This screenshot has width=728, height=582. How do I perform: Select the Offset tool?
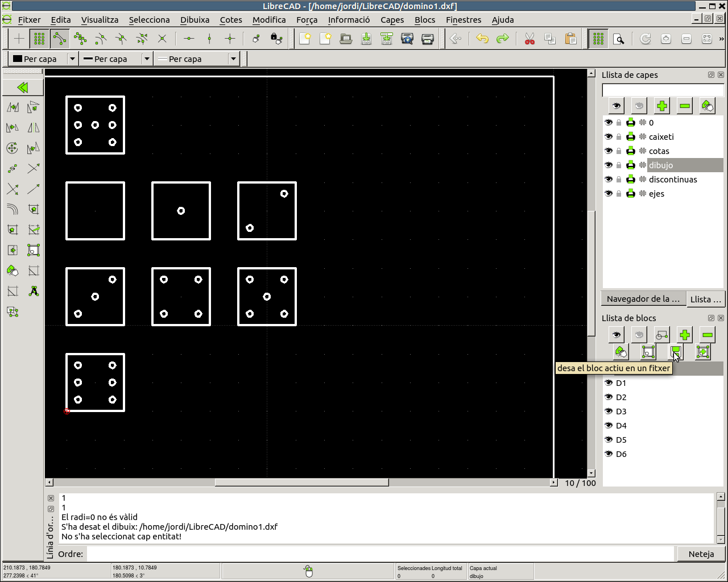pyautogui.click(x=13, y=209)
